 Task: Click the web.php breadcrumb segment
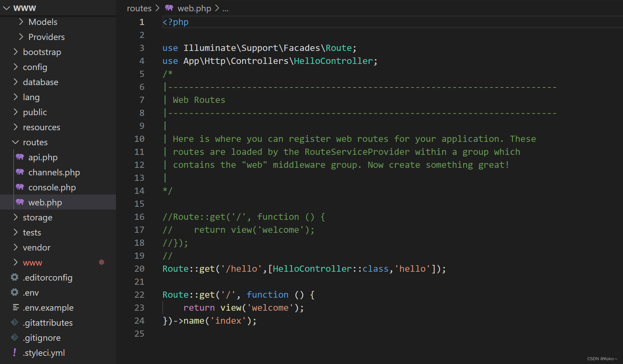[x=194, y=8]
